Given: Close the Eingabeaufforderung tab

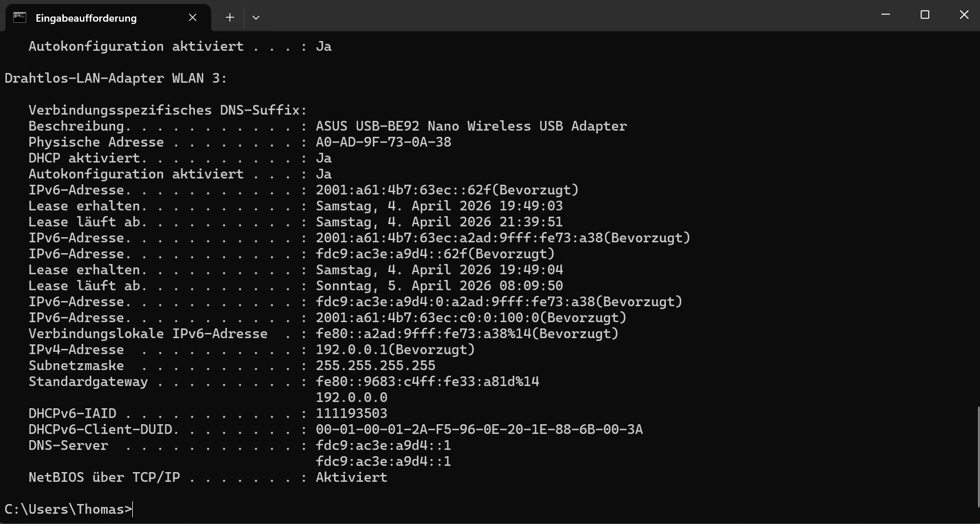Looking at the screenshot, I should pyautogui.click(x=193, y=18).
